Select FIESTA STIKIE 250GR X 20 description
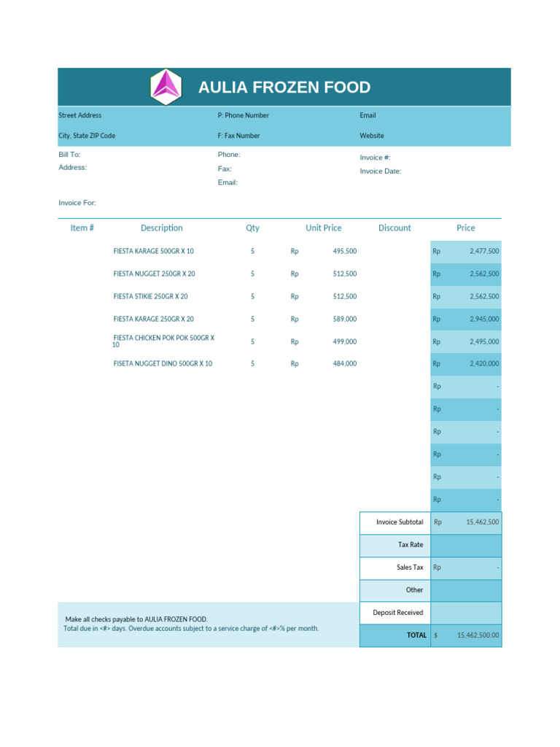The height and width of the screenshot is (747, 560). (150, 296)
